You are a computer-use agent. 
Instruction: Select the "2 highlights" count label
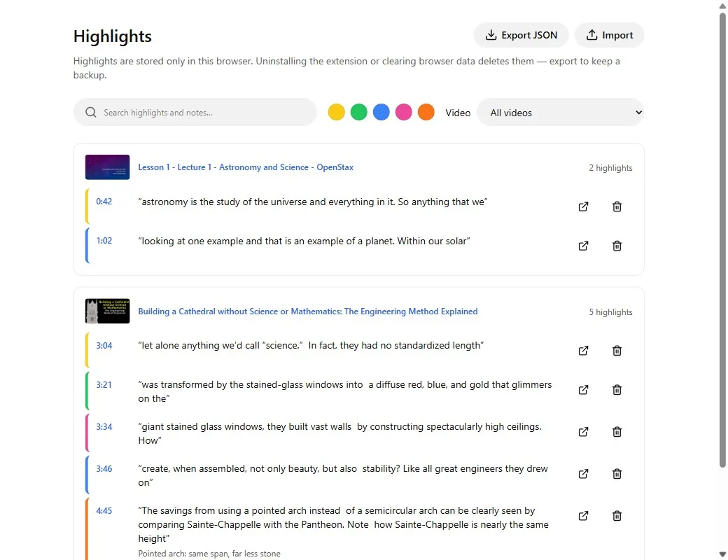[x=610, y=168]
